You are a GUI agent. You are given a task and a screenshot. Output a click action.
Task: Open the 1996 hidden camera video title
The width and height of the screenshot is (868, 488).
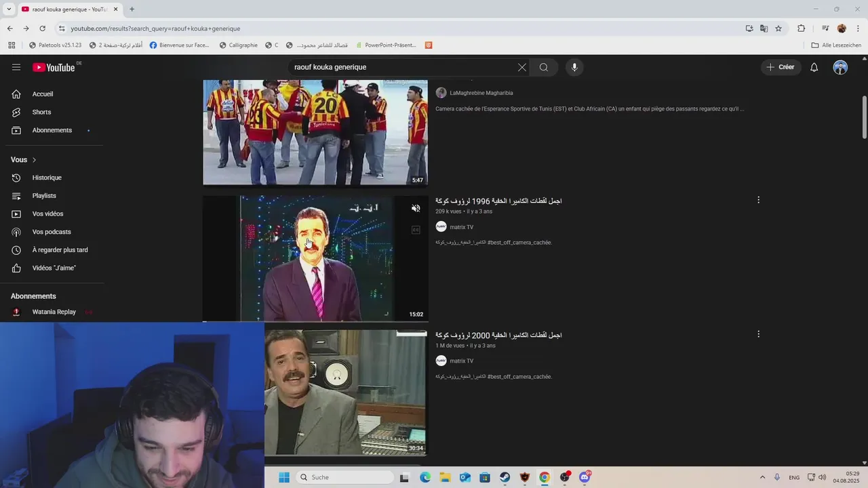(x=498, y=201)
